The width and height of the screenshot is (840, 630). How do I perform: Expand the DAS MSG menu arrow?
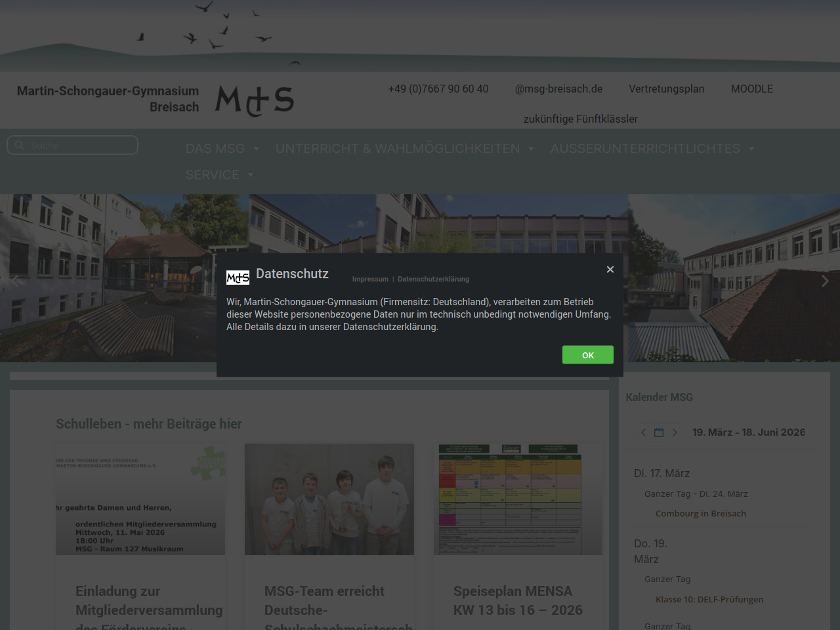coord(256,149)
